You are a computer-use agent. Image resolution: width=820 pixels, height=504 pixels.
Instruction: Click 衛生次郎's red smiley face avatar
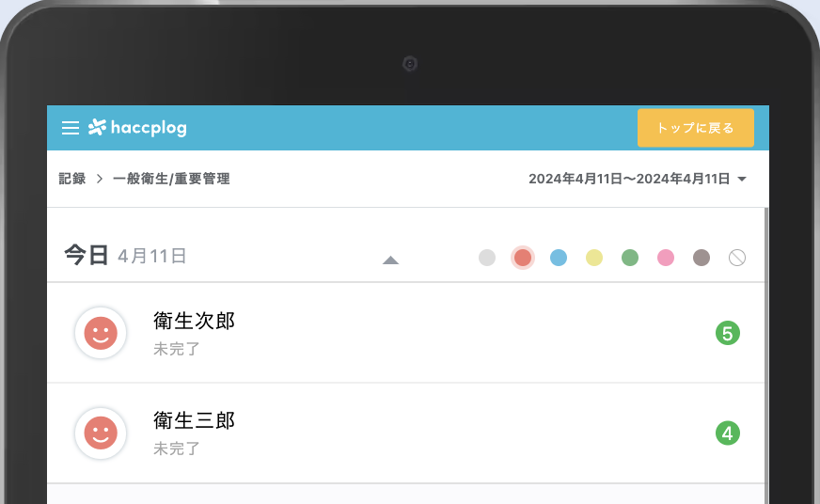coord(101,333)
